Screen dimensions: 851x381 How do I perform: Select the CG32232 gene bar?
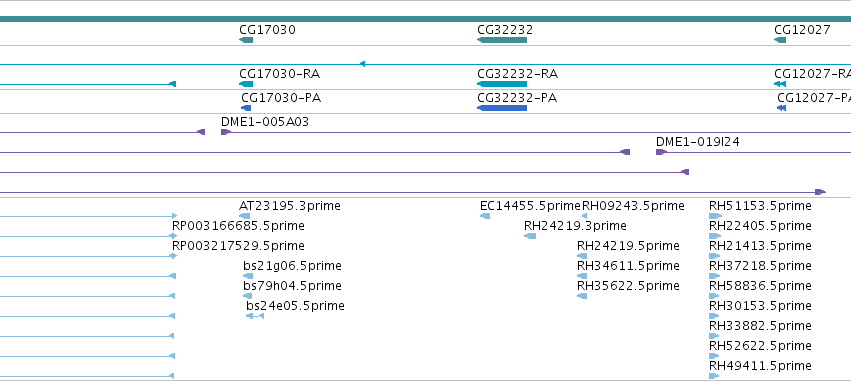(502, 40)
